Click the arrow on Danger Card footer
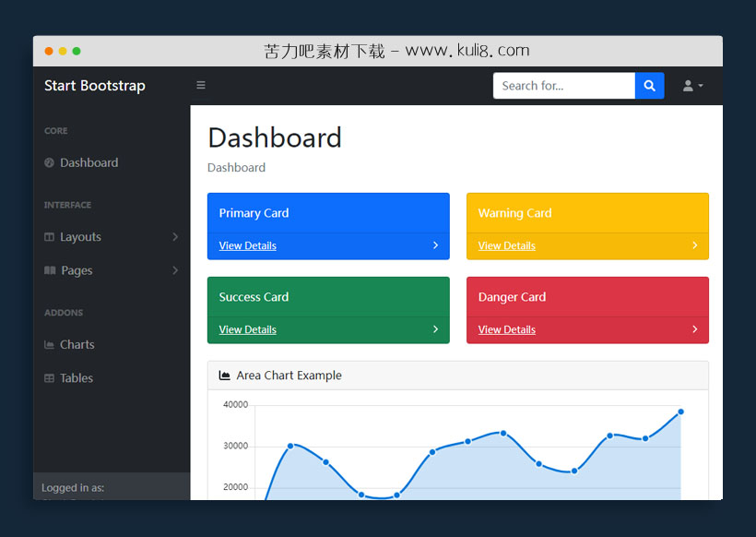756x537 pixels. (694, 329)
